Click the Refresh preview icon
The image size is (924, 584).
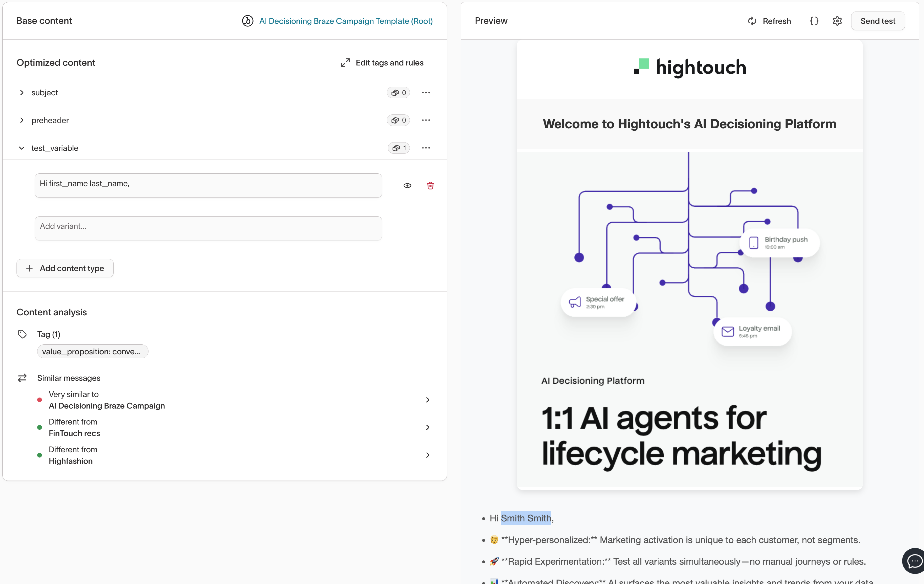[x=752, y=21]
